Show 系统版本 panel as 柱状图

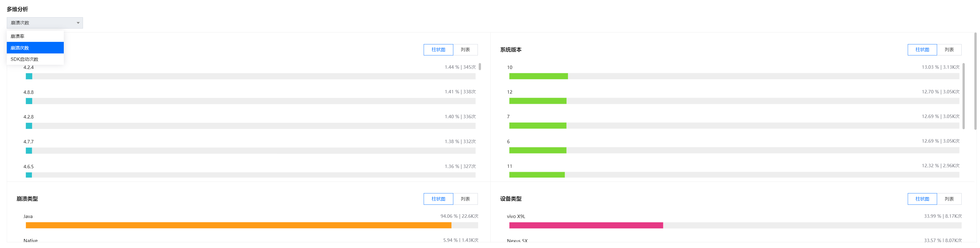click(x=922, y=49)
